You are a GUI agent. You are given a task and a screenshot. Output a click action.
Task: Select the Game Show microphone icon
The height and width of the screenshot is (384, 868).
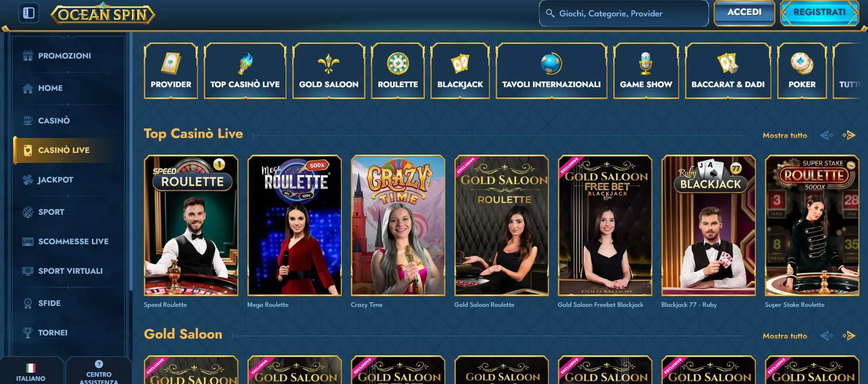pos(646,63)
